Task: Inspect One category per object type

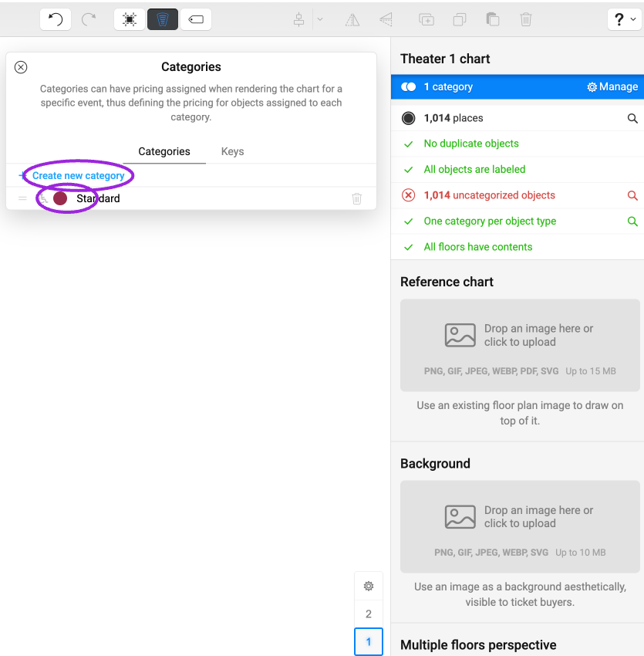Action: 632,221
